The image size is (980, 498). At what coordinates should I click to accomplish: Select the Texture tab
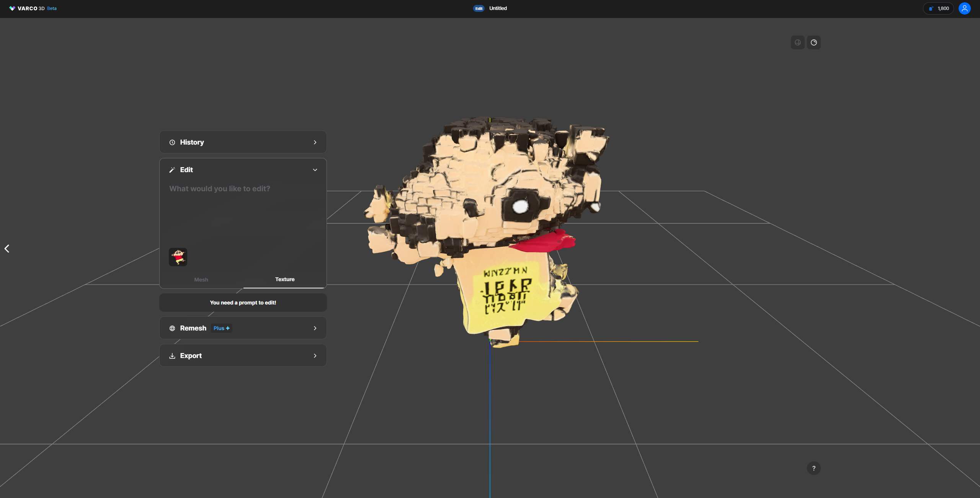[285, 279]
